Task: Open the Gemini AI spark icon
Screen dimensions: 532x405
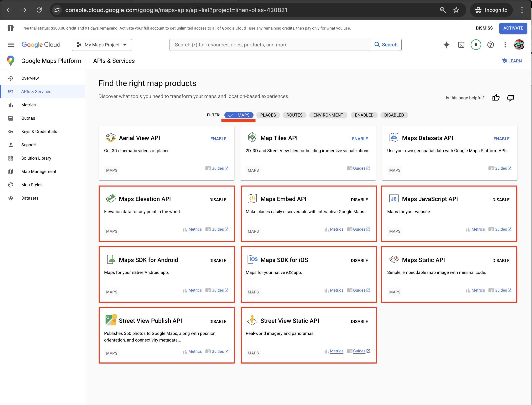Action: click(x=447, y=45)
